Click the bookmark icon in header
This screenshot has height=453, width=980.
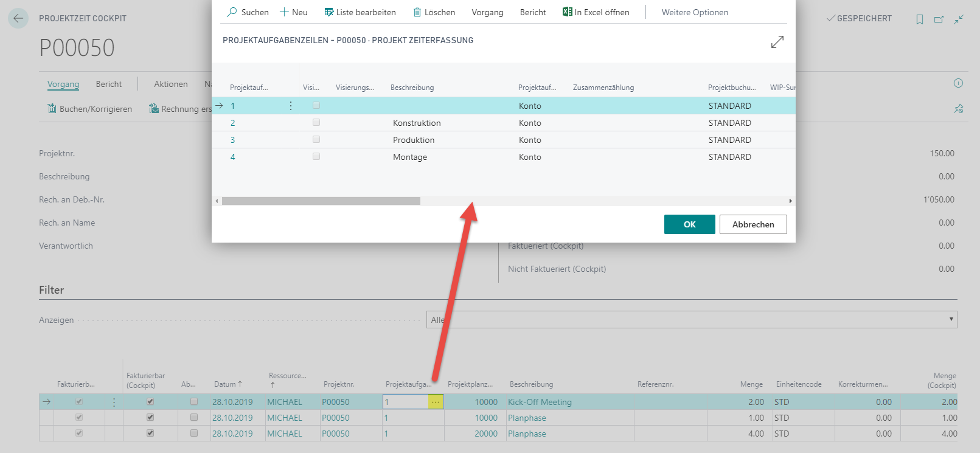click(x=919, y=19)
